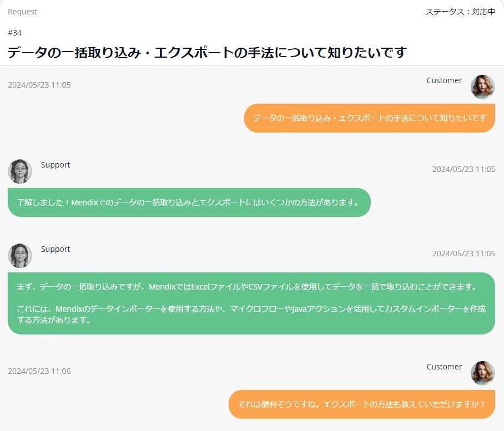Click the bold request title heading
Screen dimensions: 504x431
pyautogui.click(x=207, y=53)
